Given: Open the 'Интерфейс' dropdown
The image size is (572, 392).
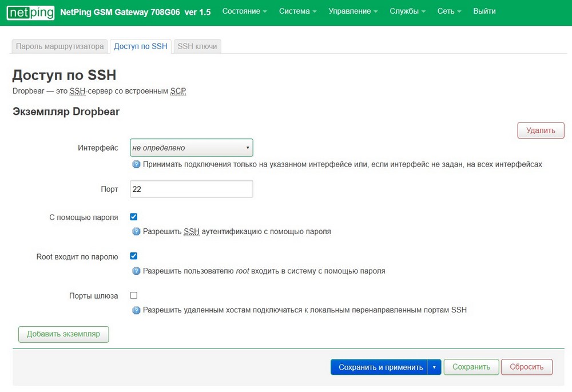Looking at the screenshot, I should (191, 148).
